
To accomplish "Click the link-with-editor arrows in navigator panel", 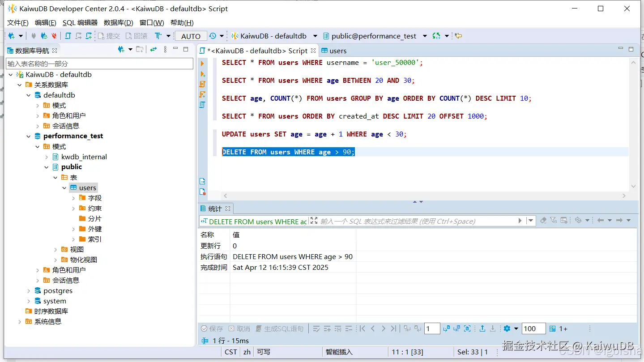I will pos(154,50).
